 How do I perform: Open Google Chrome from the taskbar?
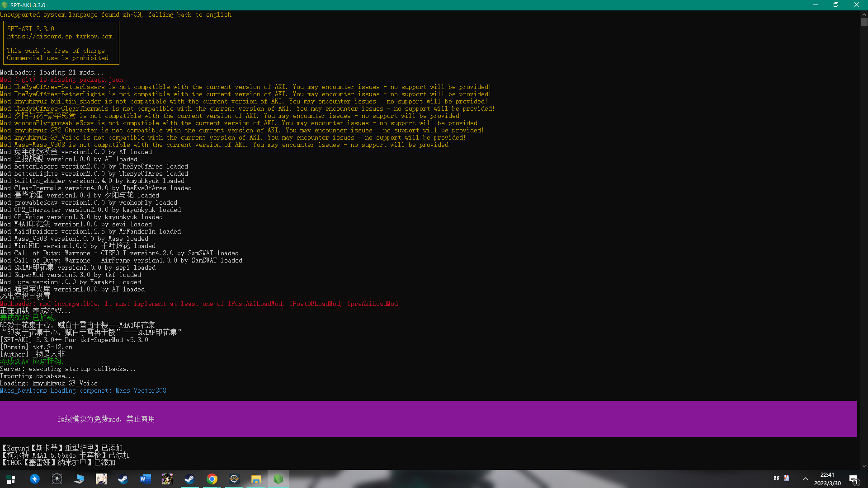pos(212,479)
